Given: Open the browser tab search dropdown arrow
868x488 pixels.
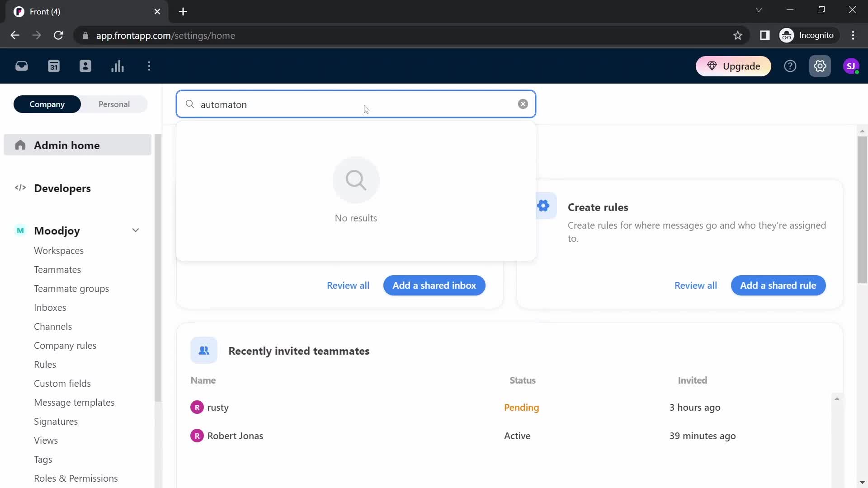Looking at the screenshot, I should (759, 10).
